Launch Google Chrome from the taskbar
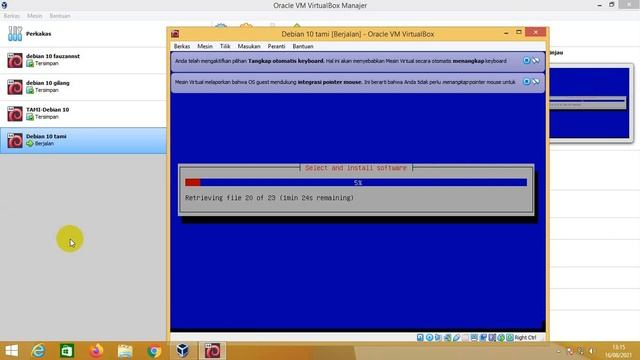The image size is (640, 360). (x=154, y=351)
